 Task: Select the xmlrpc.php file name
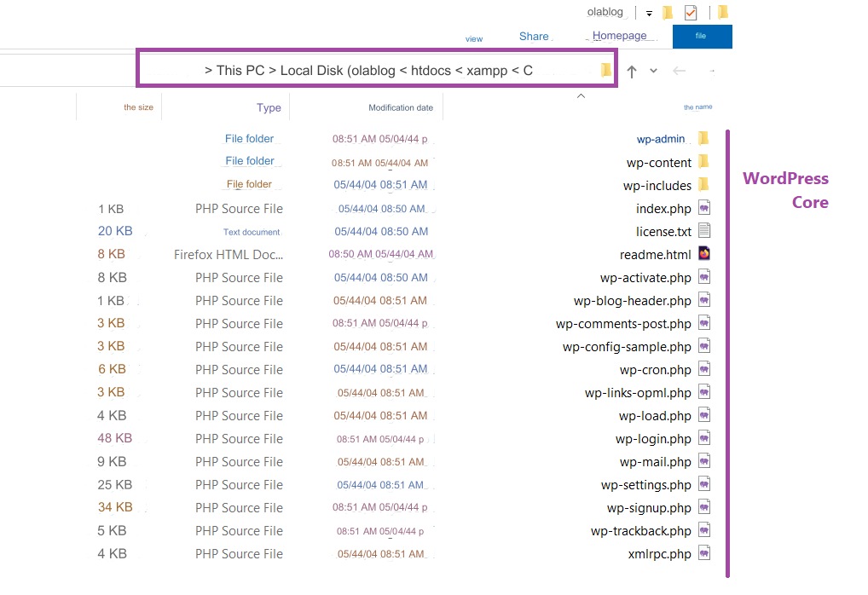point(659,554)
